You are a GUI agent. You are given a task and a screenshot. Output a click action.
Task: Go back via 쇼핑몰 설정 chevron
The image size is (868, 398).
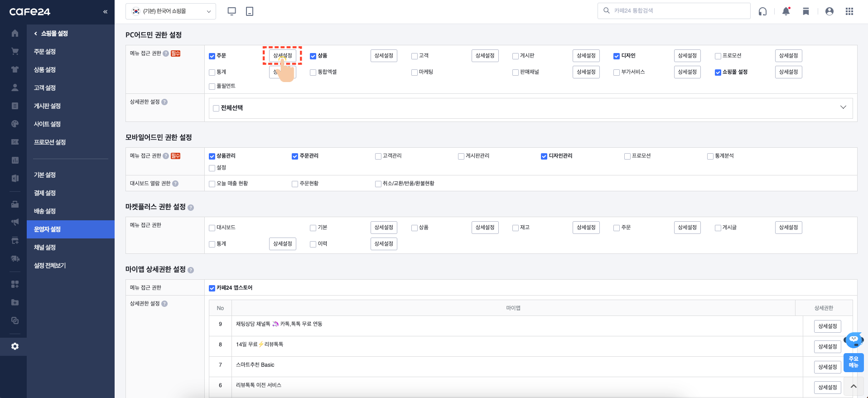tap(36, 34)
